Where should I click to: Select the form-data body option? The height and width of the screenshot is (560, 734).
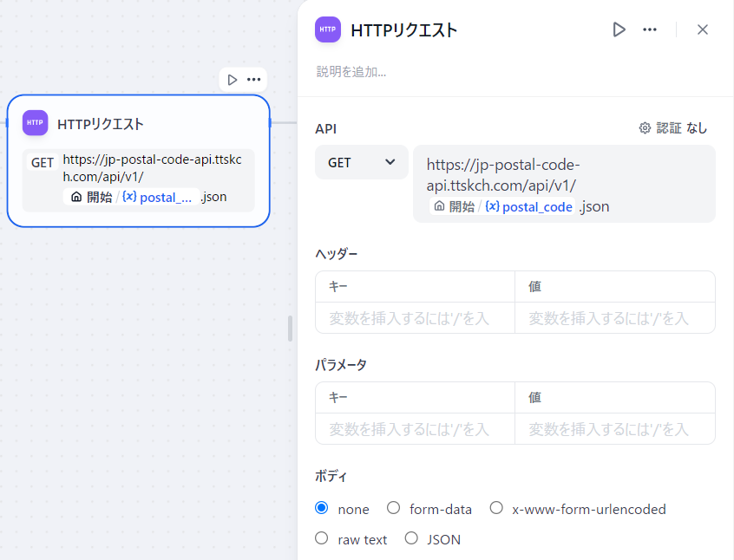[394, 508]
